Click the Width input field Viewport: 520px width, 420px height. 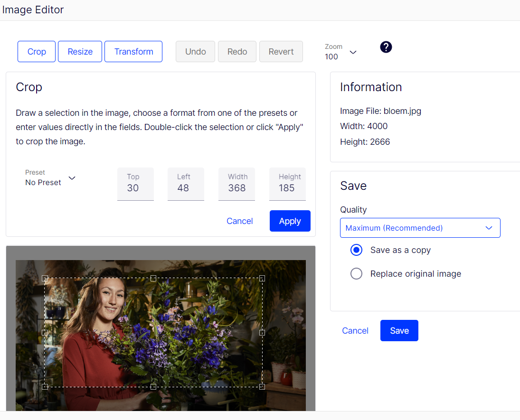pos(236,187)
